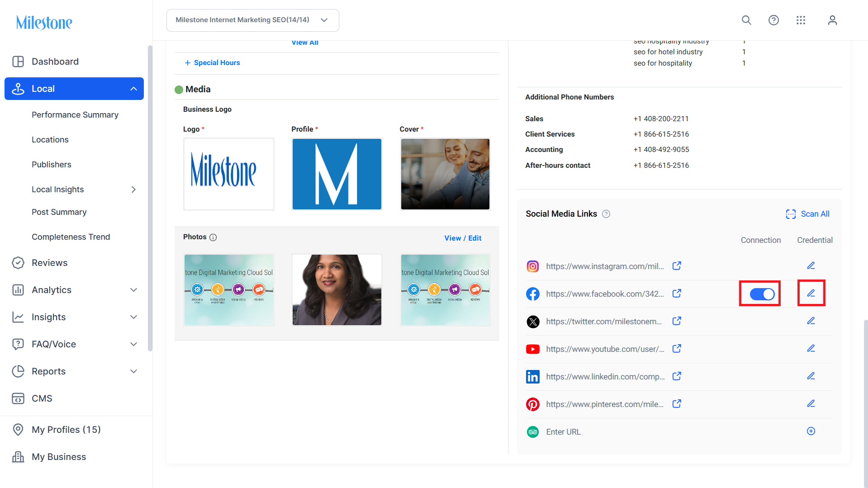Screen dimensions: 868x488
Task: Toggle the Facebook connection switch
Action: (762, 294)
